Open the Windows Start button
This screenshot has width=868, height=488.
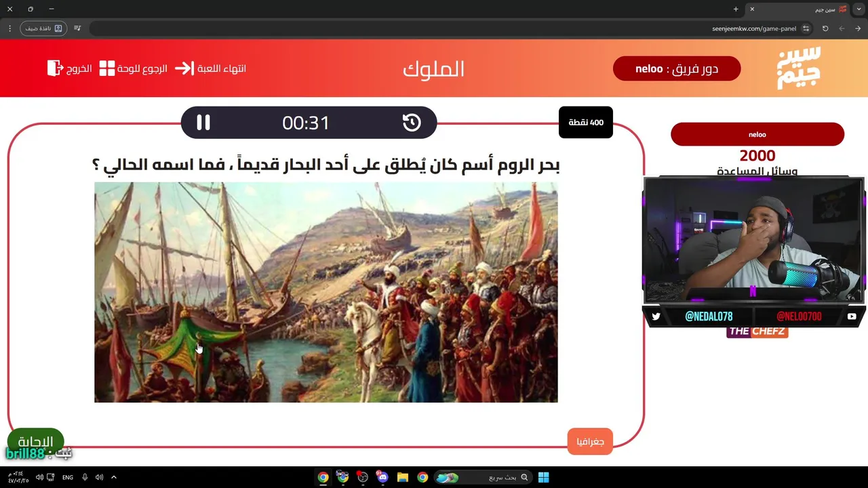click(x=543, y=477)
